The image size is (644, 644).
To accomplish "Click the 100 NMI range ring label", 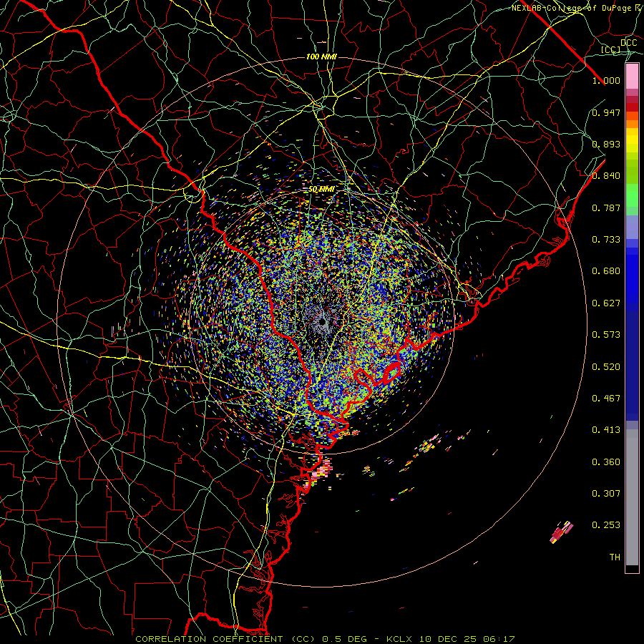I will pyautogui.click(x=321, y=57).
